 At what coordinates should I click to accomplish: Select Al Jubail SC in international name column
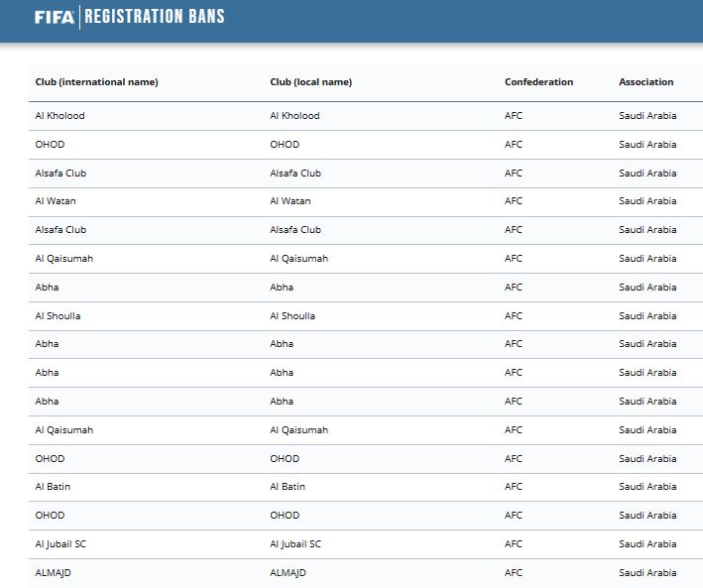click(60, 544)
